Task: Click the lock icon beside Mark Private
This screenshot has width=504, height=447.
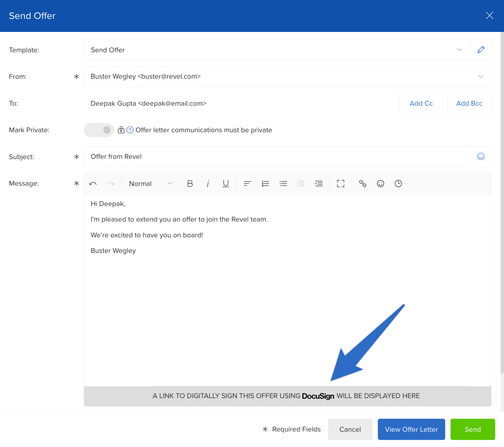Action: (121, 130)
